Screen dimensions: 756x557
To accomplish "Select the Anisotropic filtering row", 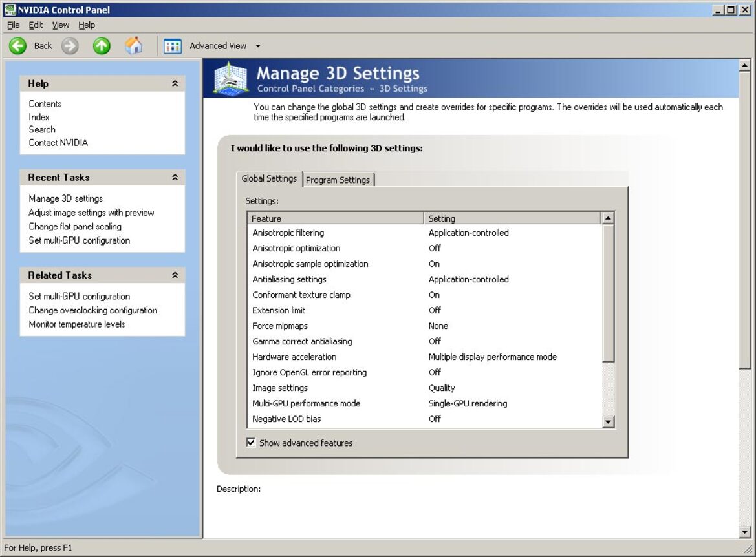I will [x=425, y=233].
